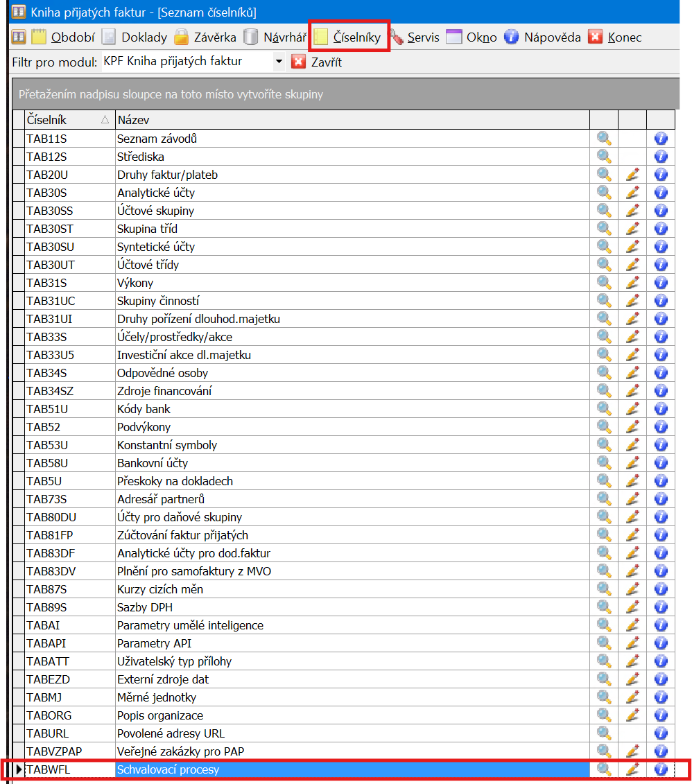Click the edit pencil icon for Analytické účty
The image size is (692, 784).
click(632, 193)
